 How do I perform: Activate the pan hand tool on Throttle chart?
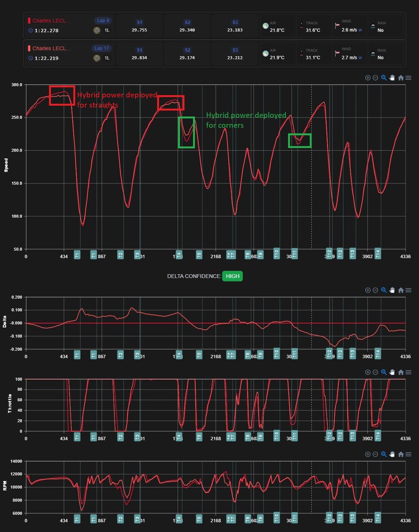coord(392,372)
